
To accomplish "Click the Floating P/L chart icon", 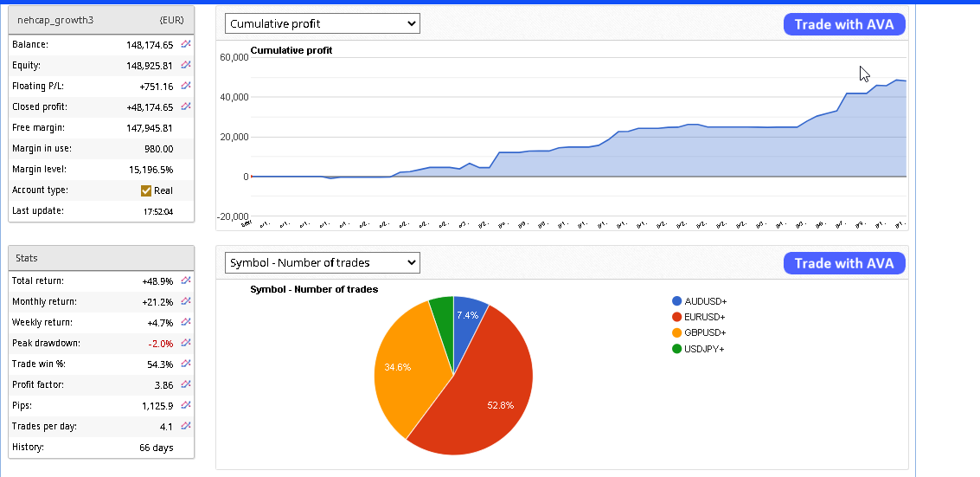I will tap(185, 86).
